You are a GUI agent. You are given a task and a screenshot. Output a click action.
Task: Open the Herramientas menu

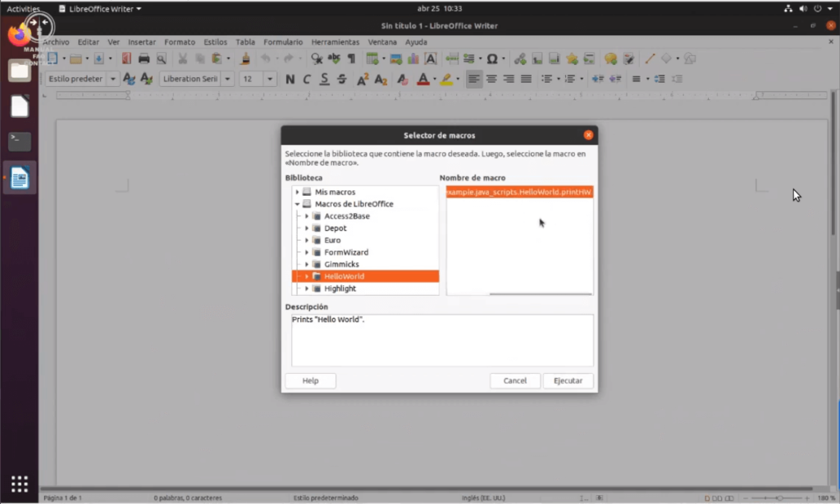(335, 42)
